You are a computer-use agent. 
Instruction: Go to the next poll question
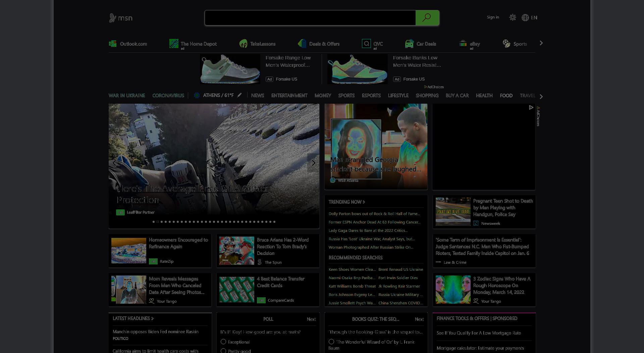311,319
